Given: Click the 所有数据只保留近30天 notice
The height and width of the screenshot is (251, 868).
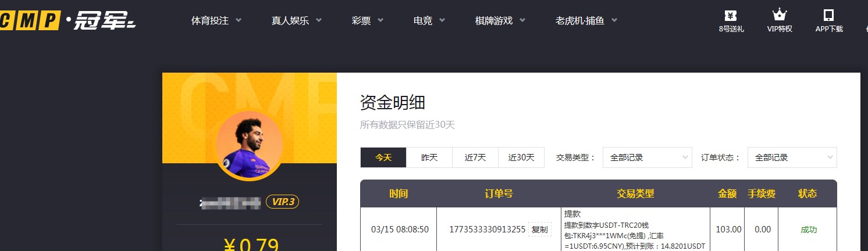Looking at the screenshot, I should (407, 124).
